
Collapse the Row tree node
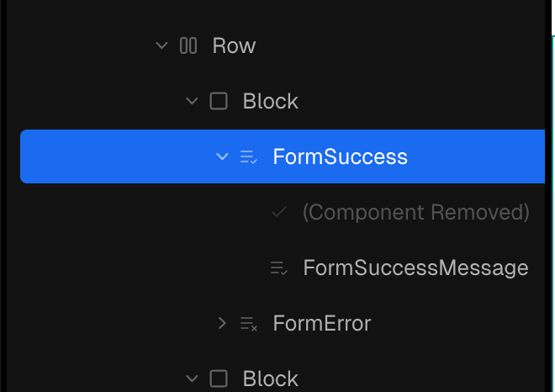coord(161,45)
